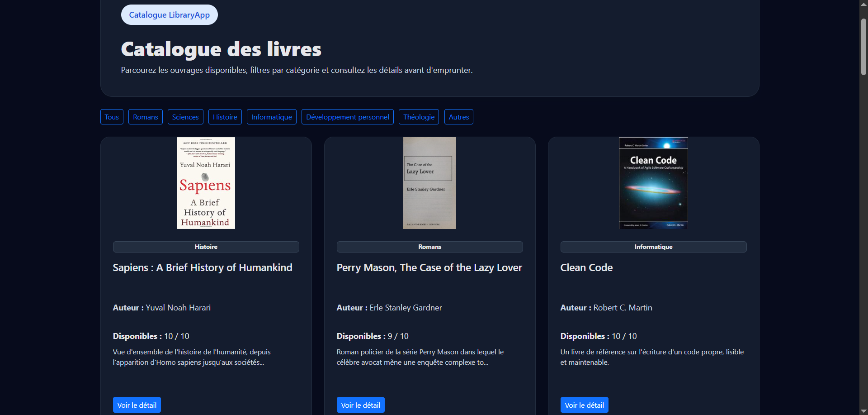Open the Clean Code book cover image
868x415 pixels.
click(653, 183)
